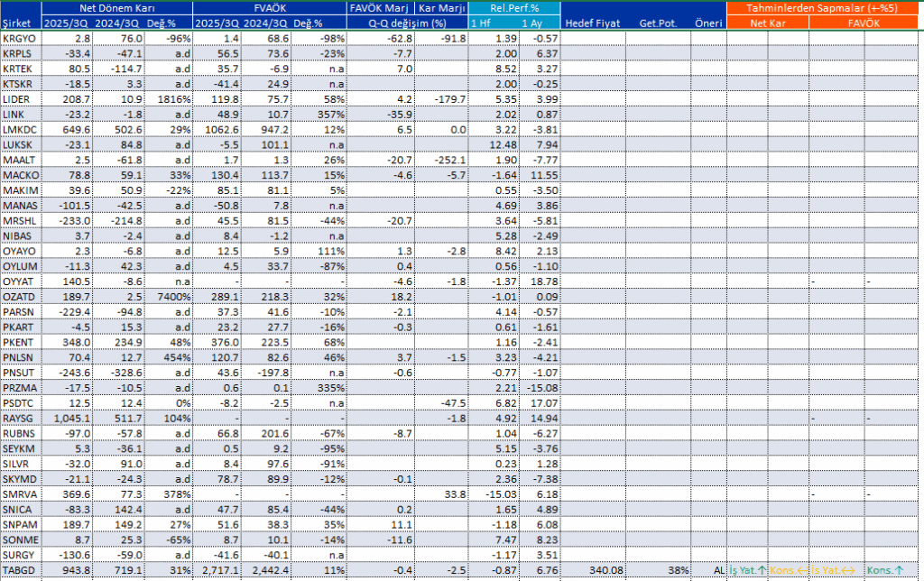
Task: Click the Get.Pot. column header
Action: click(x=658, y=23)
